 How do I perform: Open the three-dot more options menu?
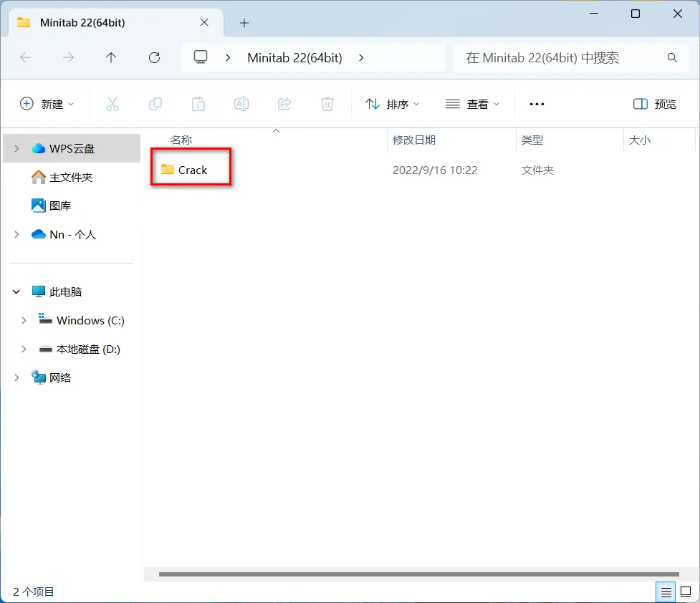click(537, 104)
